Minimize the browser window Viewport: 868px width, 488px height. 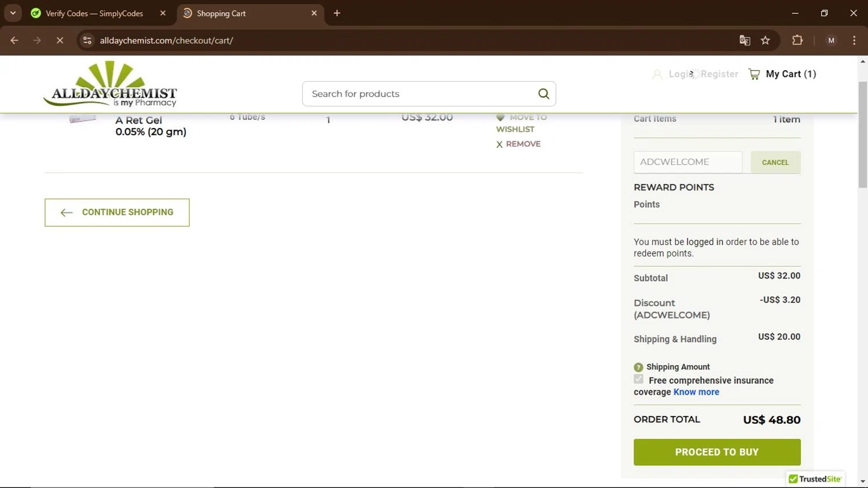[x=795, y=13]
